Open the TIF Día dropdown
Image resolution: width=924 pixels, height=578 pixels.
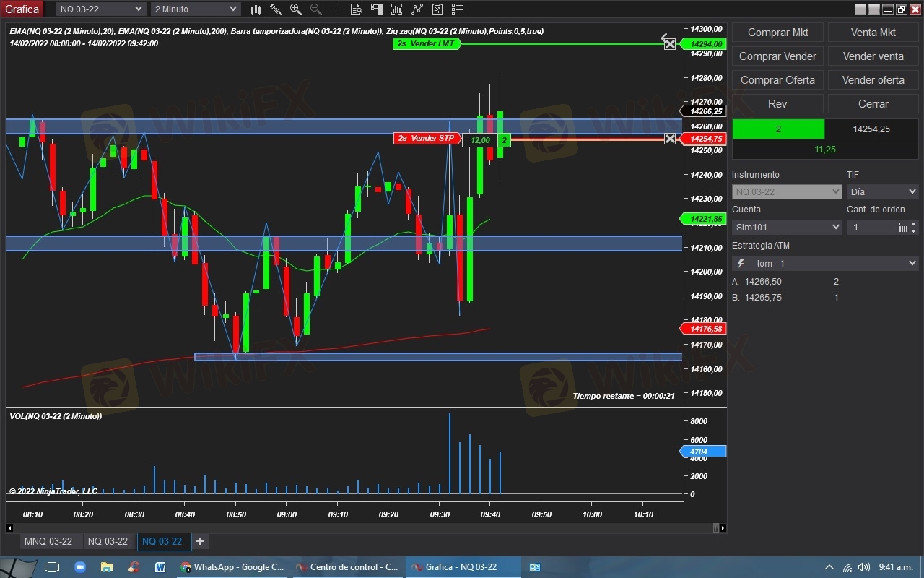click(882, 191)
